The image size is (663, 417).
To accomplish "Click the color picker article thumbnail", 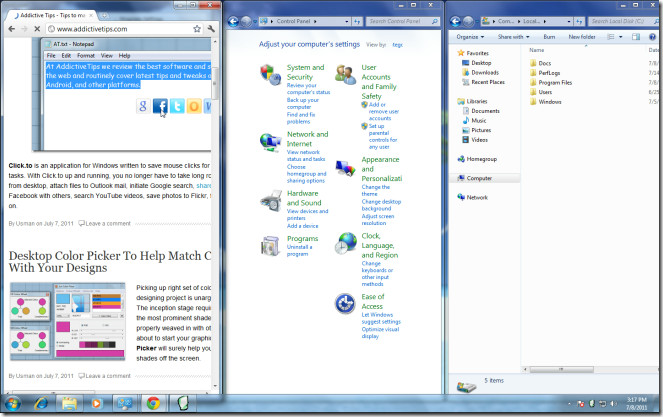I will pyautogui.click(x=68, y=321).
